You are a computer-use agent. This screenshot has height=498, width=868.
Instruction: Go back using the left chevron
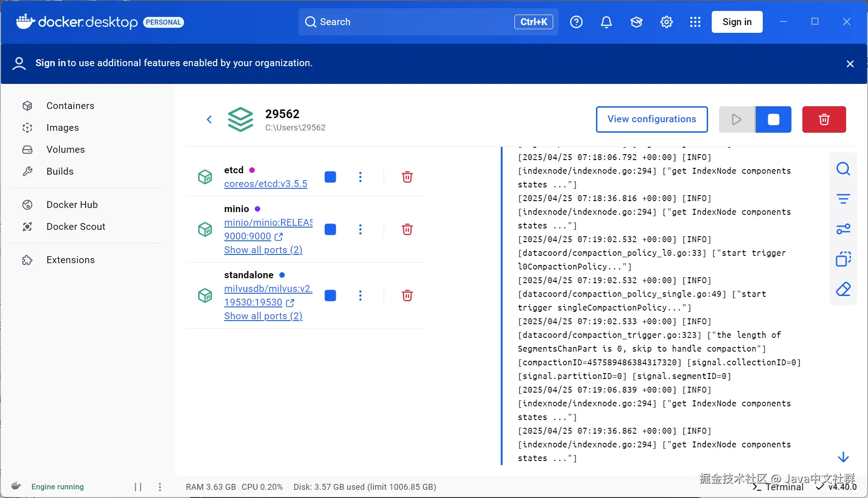(209, 119)
